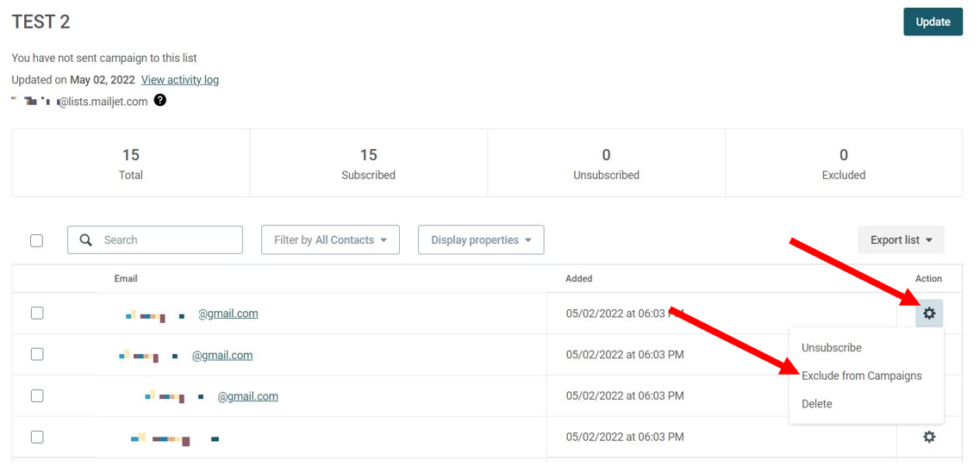Open the third contact's @gmail.com link
This screenshot has height=472, width=980.
click(247, 396)
